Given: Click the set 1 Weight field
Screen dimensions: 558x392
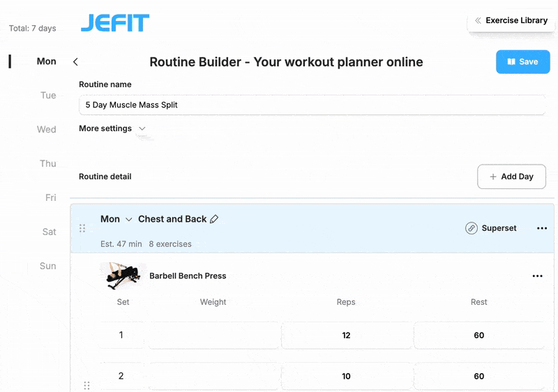Looking at the screenshot, I should 213,336.
